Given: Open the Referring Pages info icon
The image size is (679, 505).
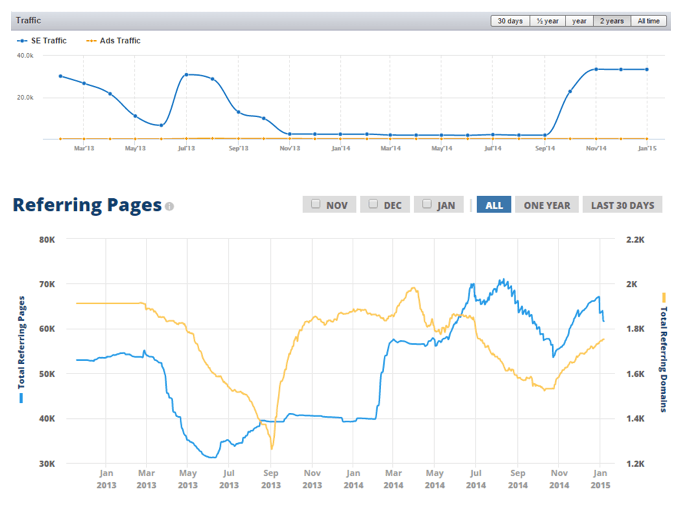Looking at the screenshot, I should click(x=169, y=207).
